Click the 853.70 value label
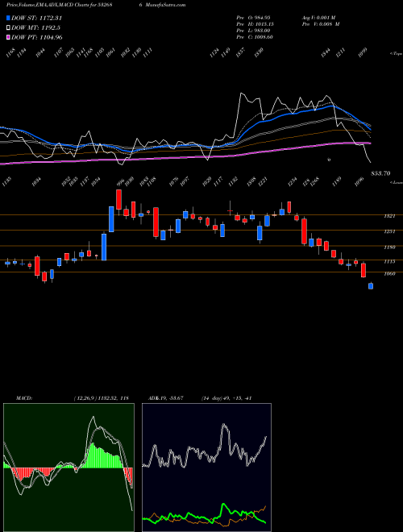This screenshot has height=532, width=403. tap(380, 173)
